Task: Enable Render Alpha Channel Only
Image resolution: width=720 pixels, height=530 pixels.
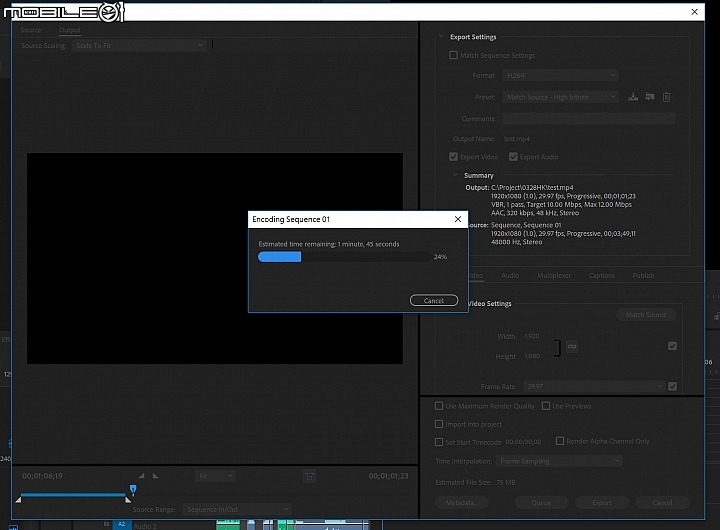Action: 560,441
